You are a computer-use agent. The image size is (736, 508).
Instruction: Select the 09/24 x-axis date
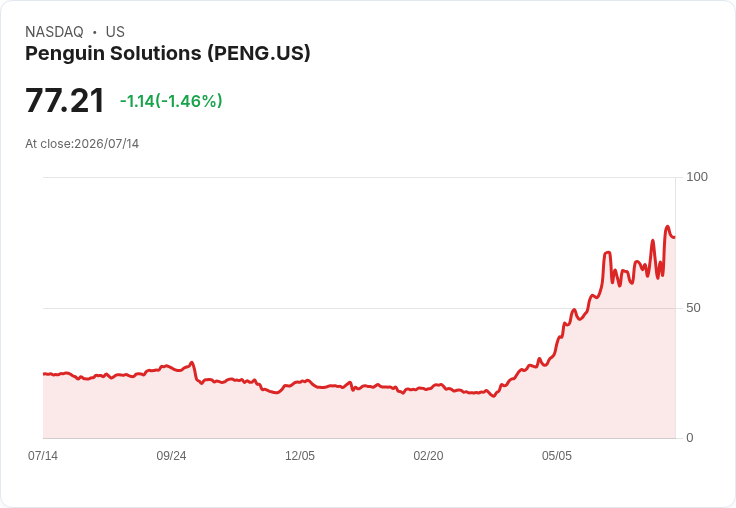tap(171, 456)
